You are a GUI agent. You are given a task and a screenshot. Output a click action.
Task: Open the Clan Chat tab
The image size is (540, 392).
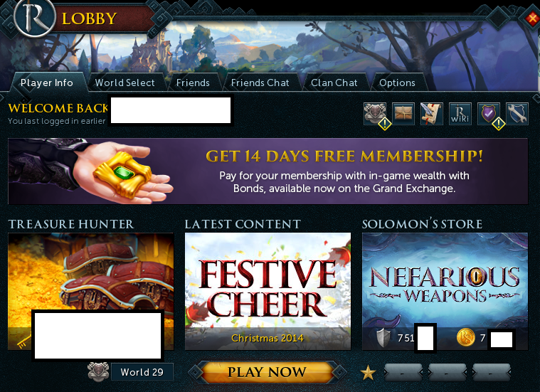(334, 83)
